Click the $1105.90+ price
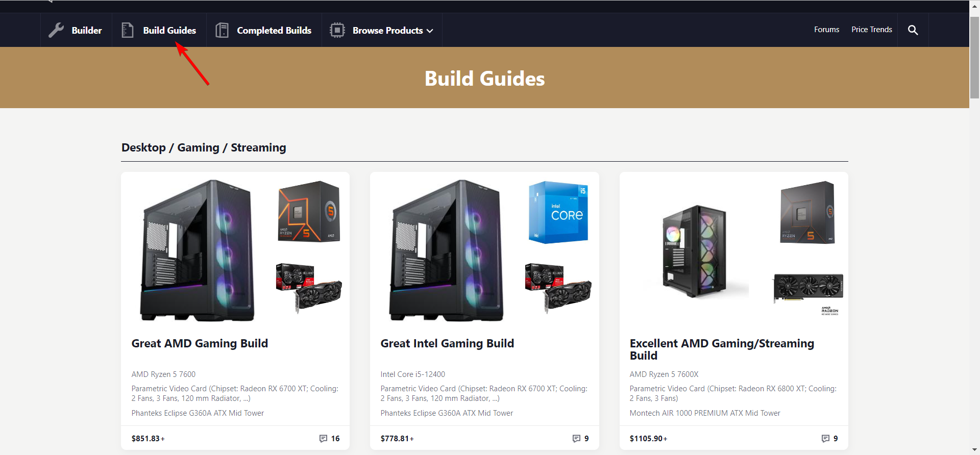The image size is (980, 455). (x=648, y=439)
